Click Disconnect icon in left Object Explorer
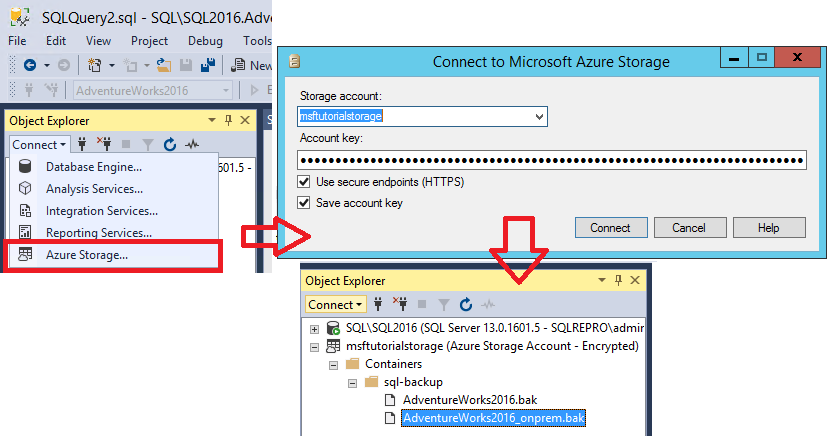This screenshot has height=437, width=827. click(104, 144)
